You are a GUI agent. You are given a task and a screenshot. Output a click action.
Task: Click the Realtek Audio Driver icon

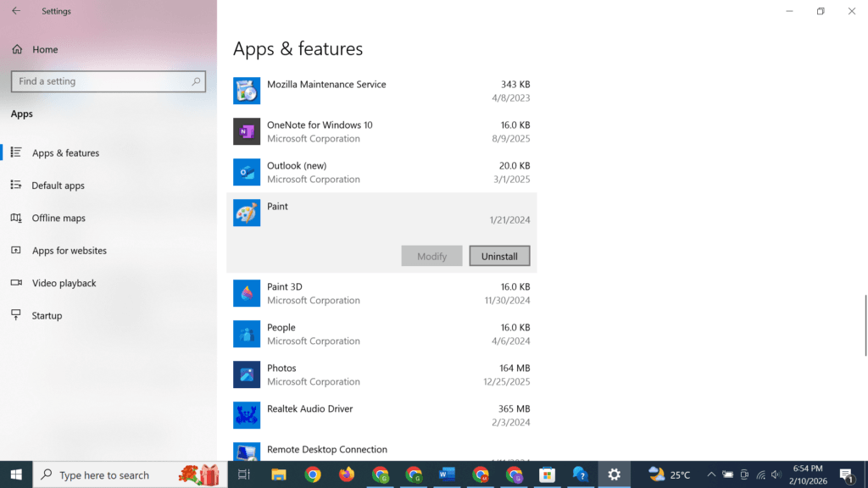[x=246, y=415]
